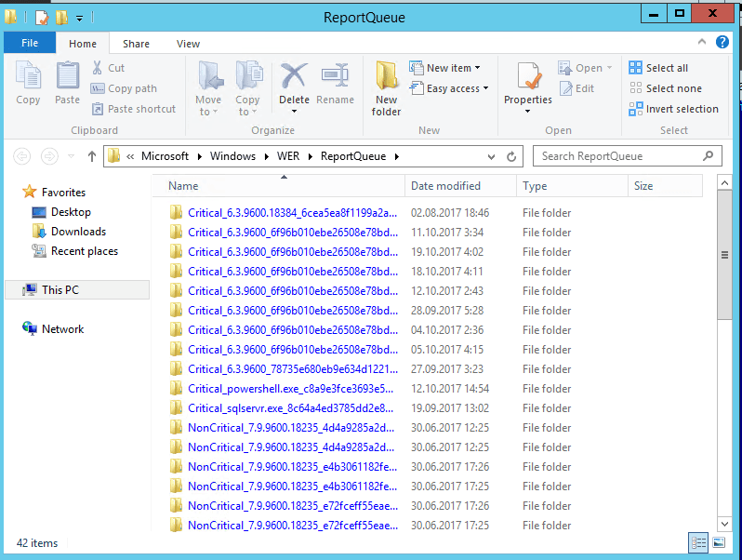Collapse the ribbon with the chevron
The width and height of the screenshot is (742, 560).
tap(702, 42)
